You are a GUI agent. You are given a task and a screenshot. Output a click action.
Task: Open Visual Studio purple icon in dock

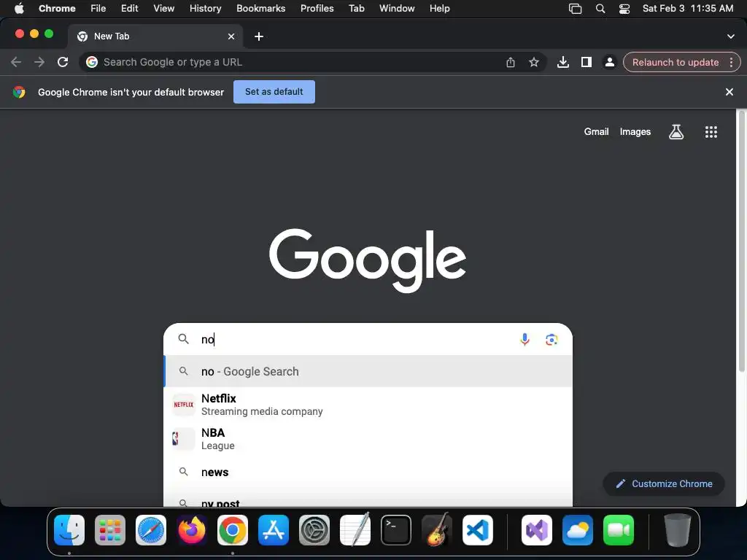537,530
